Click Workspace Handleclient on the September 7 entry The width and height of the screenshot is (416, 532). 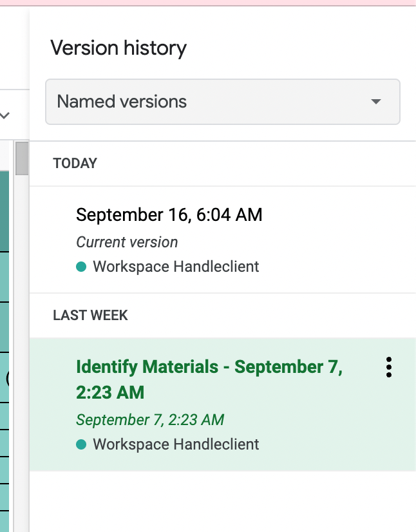tap(175, 444)
